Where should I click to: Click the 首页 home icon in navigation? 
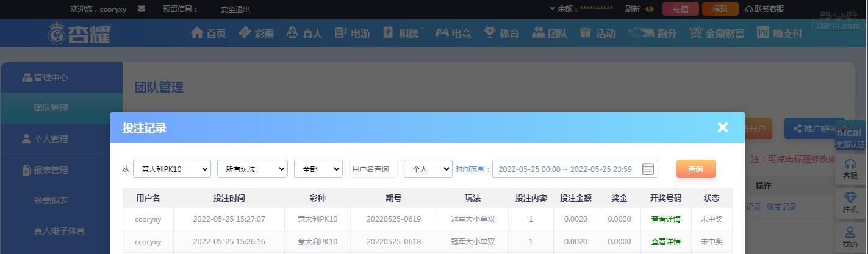[x=208, y=33]
